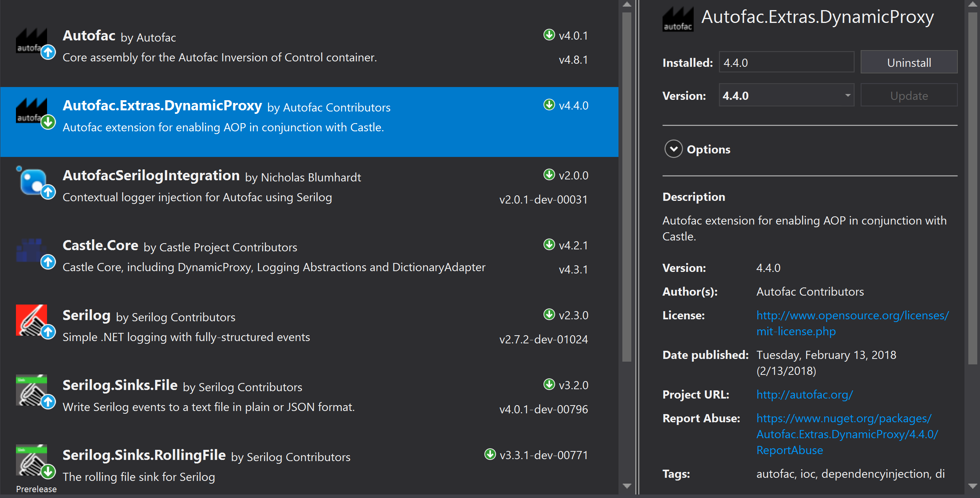Click the date published value February 13, 2018
Viewport: 980px width, 498px height.
coord(826,362)
